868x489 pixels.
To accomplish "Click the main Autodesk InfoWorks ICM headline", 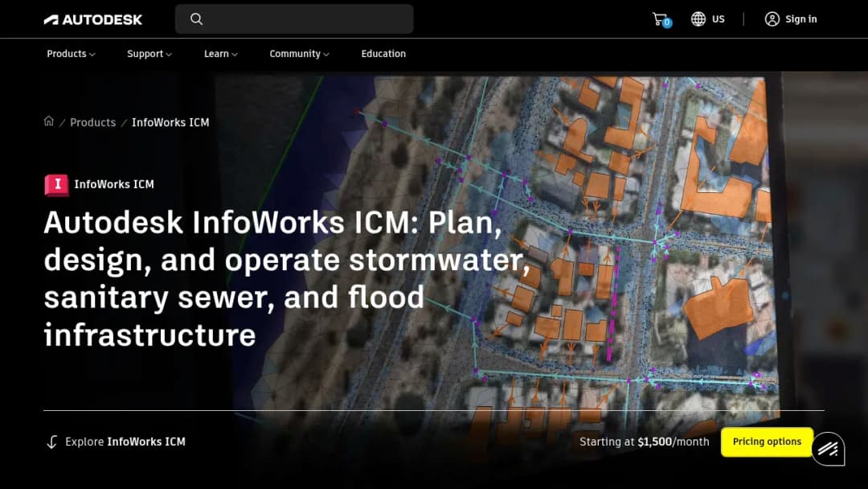I will pyautogui.click(x=287, y=278).
